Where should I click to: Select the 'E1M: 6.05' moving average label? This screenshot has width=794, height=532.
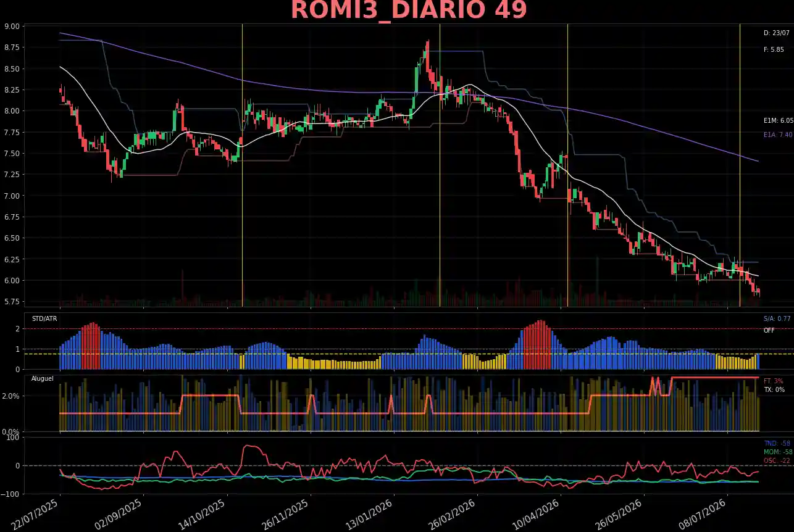pos(778,121)
